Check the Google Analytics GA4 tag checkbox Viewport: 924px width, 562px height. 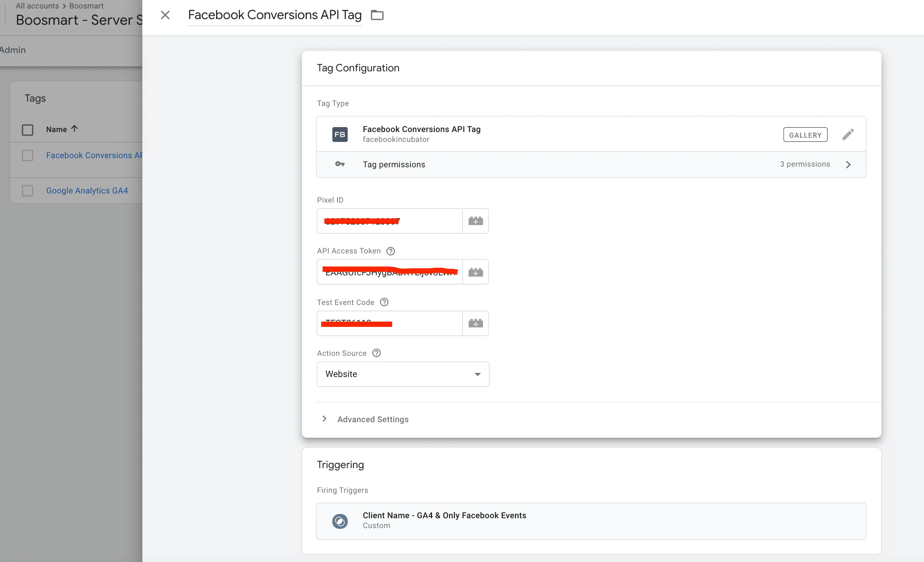[28, 191]
